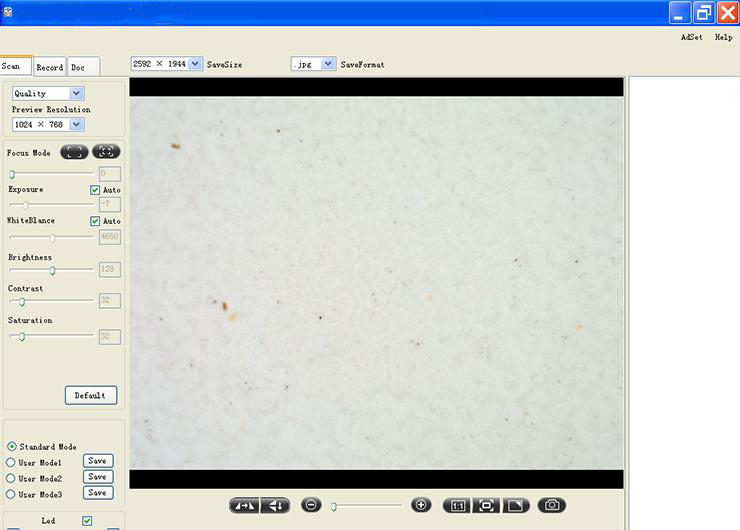The height and width of the screenshot is (530, 740).
Task: Click the SaveFormat label
Action: click(362, 65)
